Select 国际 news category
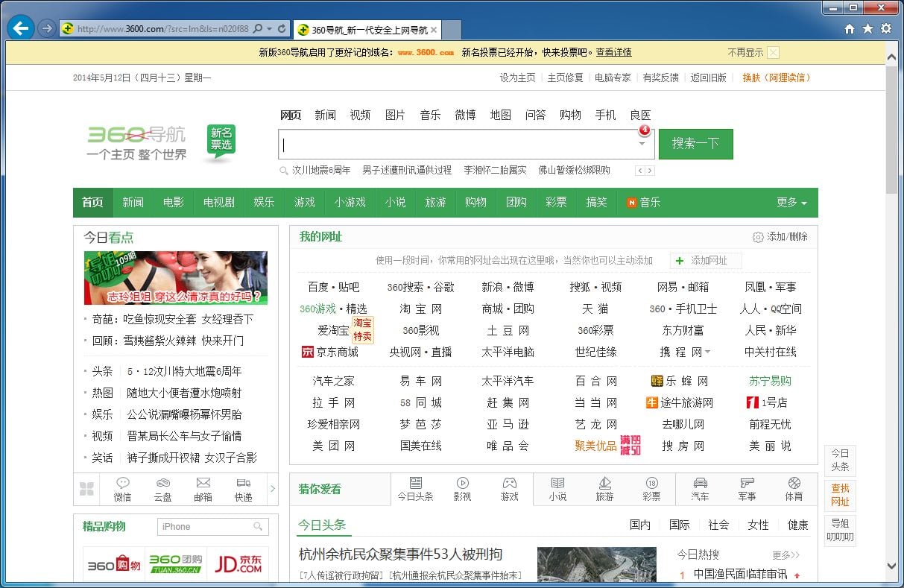 click(680, 525)
